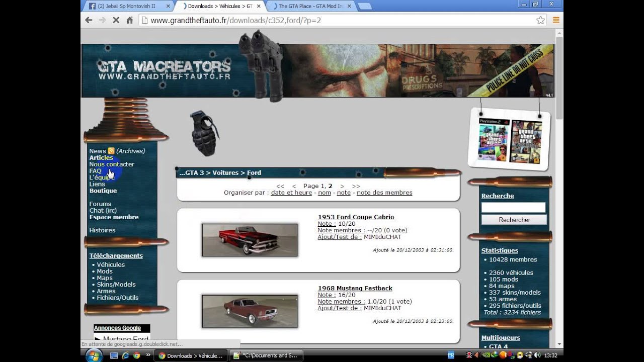Viewport: 644px width, 362px height.
Task: Open the 1968 Mustang Fastback thumbnail
Action: [250, 311]
